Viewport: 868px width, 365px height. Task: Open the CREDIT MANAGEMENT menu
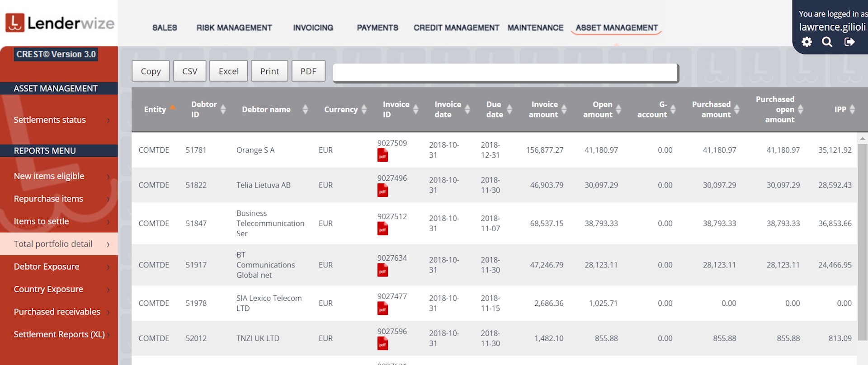[x=456, y=28]
